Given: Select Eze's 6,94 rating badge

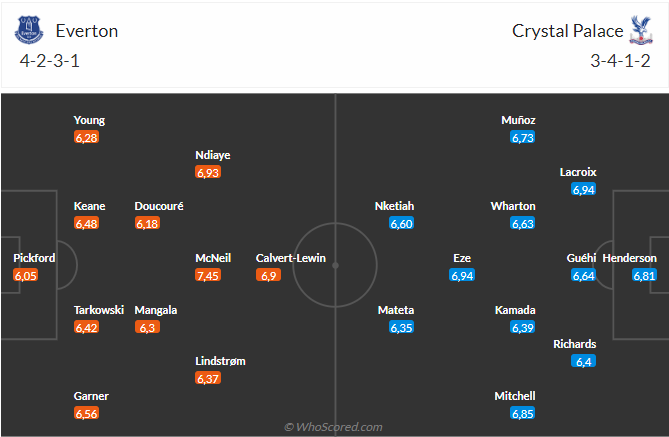Looking at the screenshot, I should coord(462,275).
